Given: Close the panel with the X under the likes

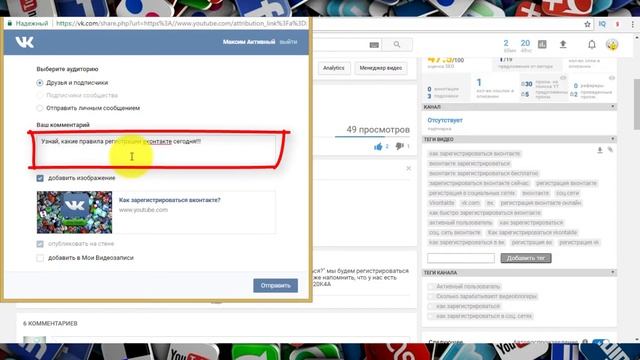Looking at the screenshot, I should click(x=408, y=168).
